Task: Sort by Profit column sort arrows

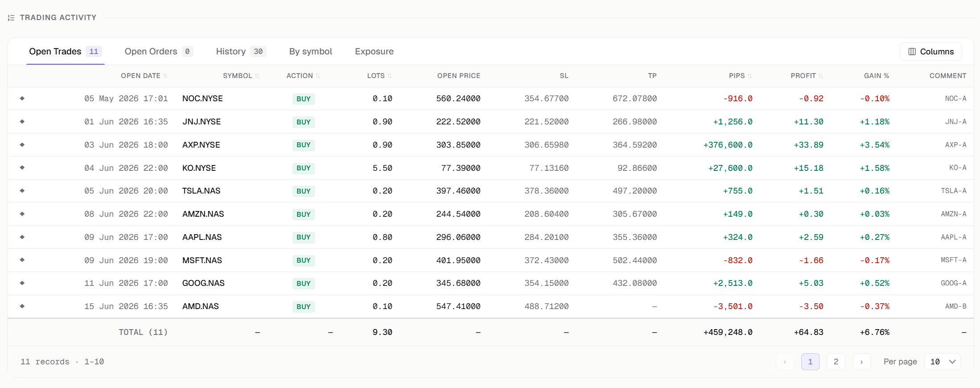Action: [x=821, y=76]
